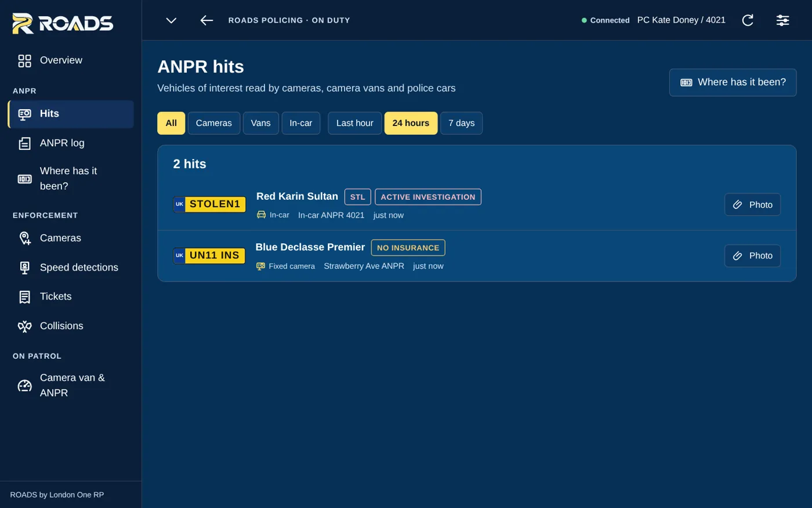Click the In-car car icon on STOLEN1 row
This screenshot has height=508, width=812.
coord(261,215)
